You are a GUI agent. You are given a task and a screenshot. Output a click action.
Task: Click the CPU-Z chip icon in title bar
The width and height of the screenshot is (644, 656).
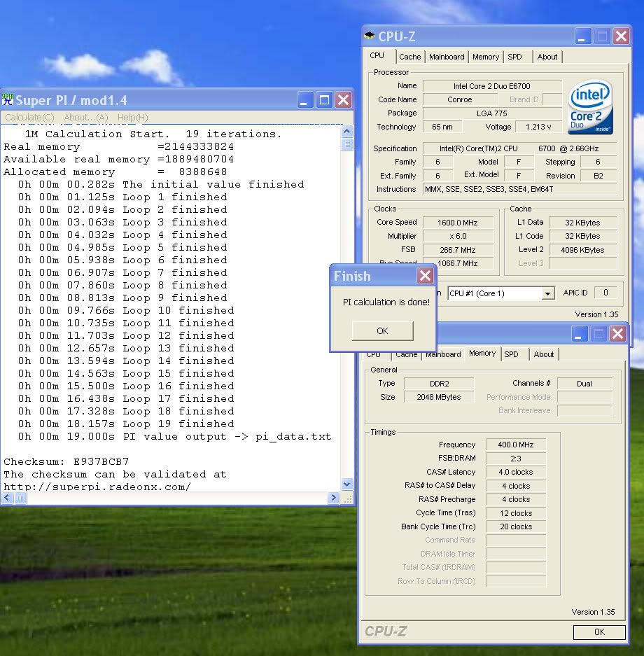point(370,36)
